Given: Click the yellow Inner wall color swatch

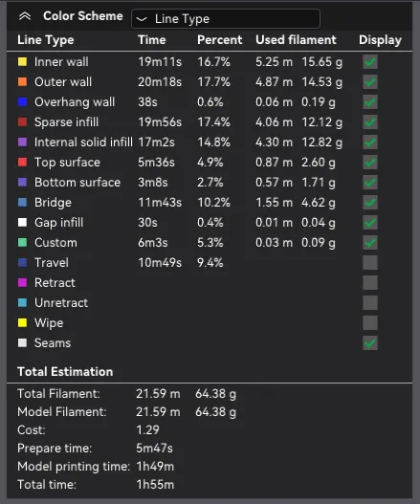Looking at the screenshot, I should coord(23,62).
